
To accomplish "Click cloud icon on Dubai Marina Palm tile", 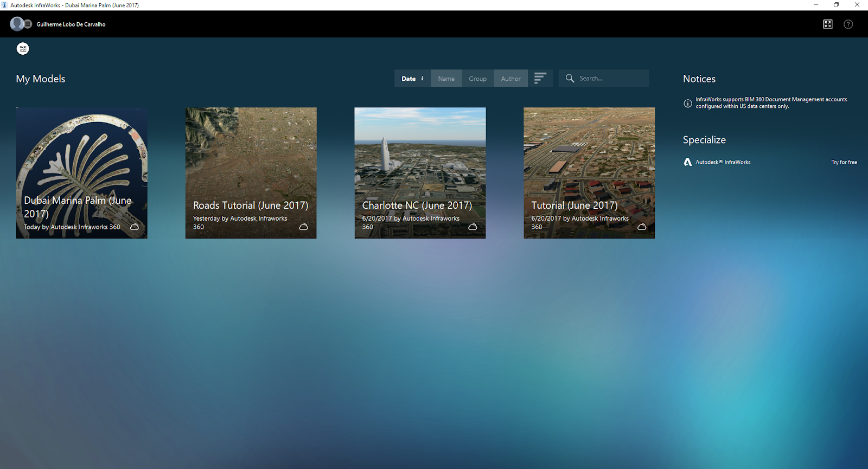I will click(135, 227).
